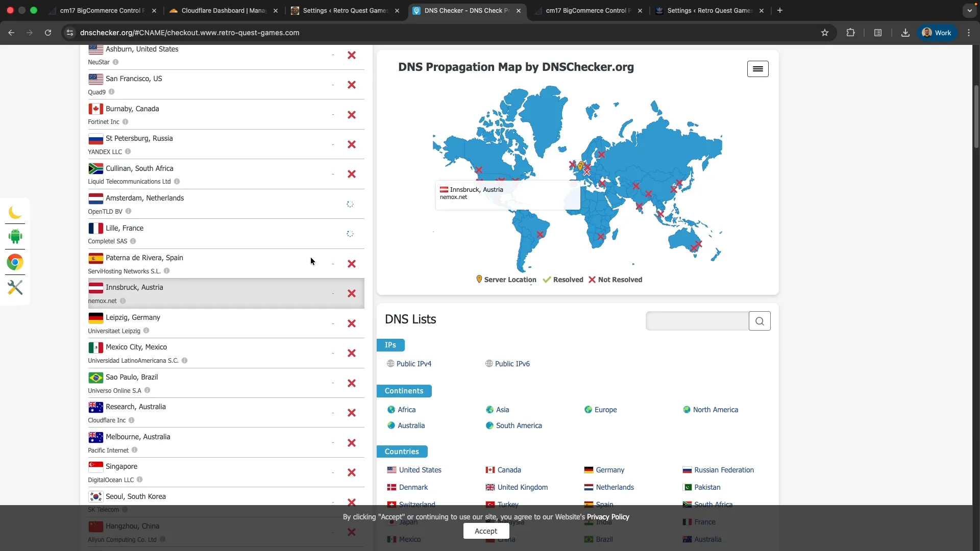Expand the tab search dropdown arrow

pyautogui.click(x=969, y=11)
